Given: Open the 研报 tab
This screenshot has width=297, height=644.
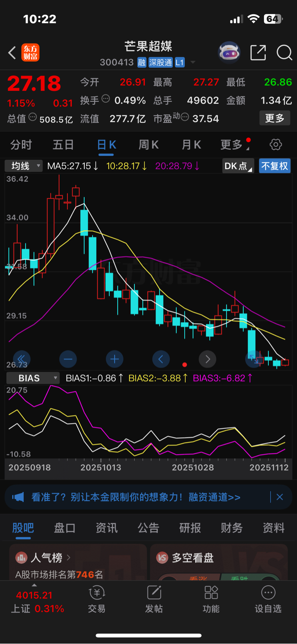Looking at the screenshot, I should [190, 528].
